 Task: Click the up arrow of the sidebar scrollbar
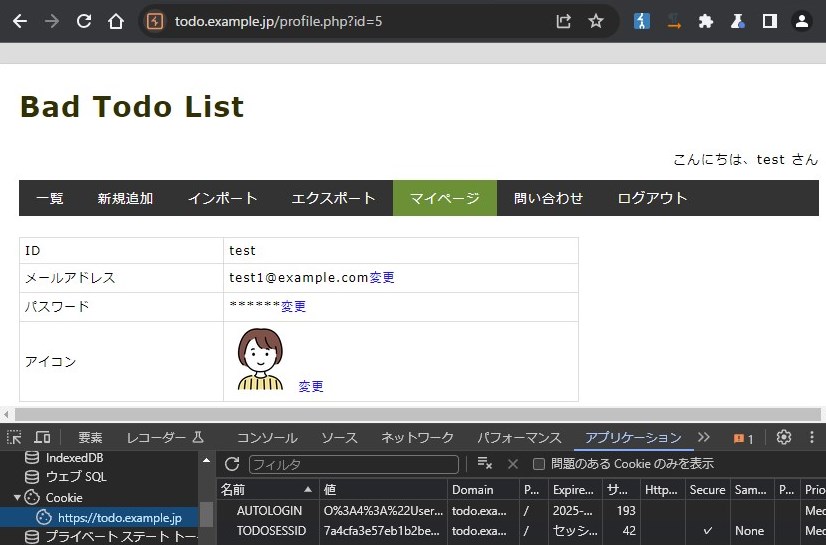[x=206, y=460]
